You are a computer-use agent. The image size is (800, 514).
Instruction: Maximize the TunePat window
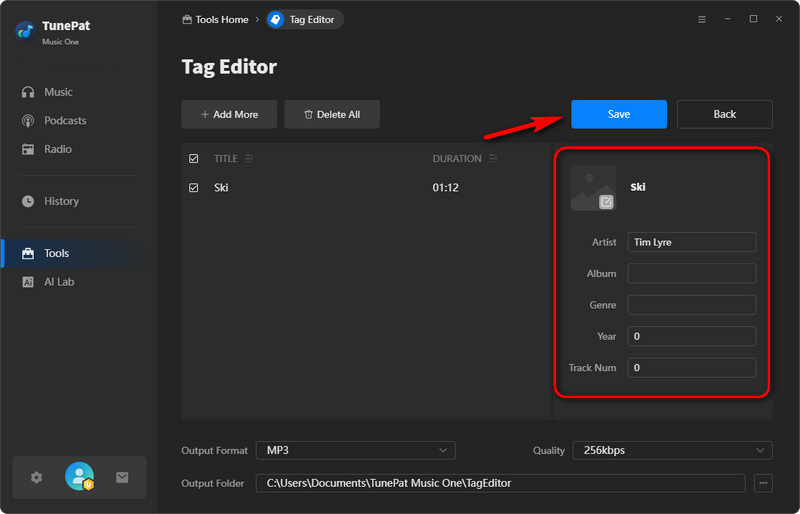click(x=753, y=19)
